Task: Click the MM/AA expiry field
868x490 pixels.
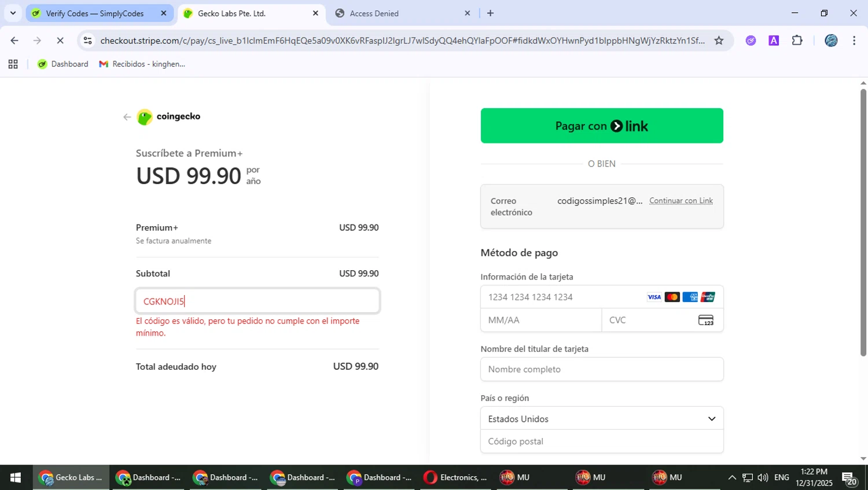Action: 541,320
